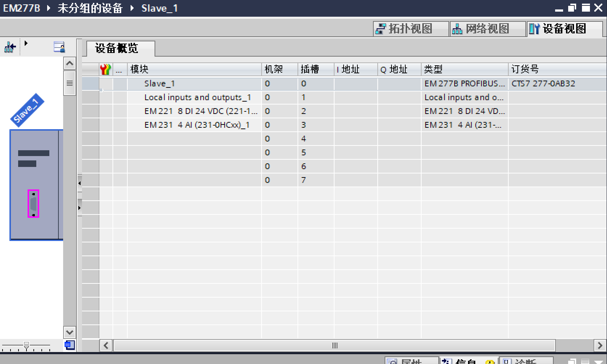Select the PROFIBUS port on device graphic
Image resolution: width=607 pixels, height=364 pixels.
point(33,204)
